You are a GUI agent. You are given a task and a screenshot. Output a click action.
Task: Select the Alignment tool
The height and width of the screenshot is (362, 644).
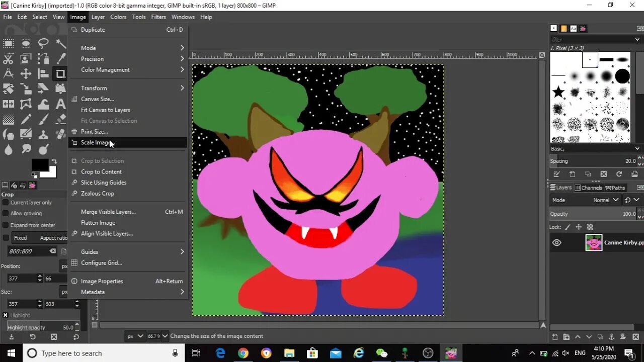tap(43, 74)
